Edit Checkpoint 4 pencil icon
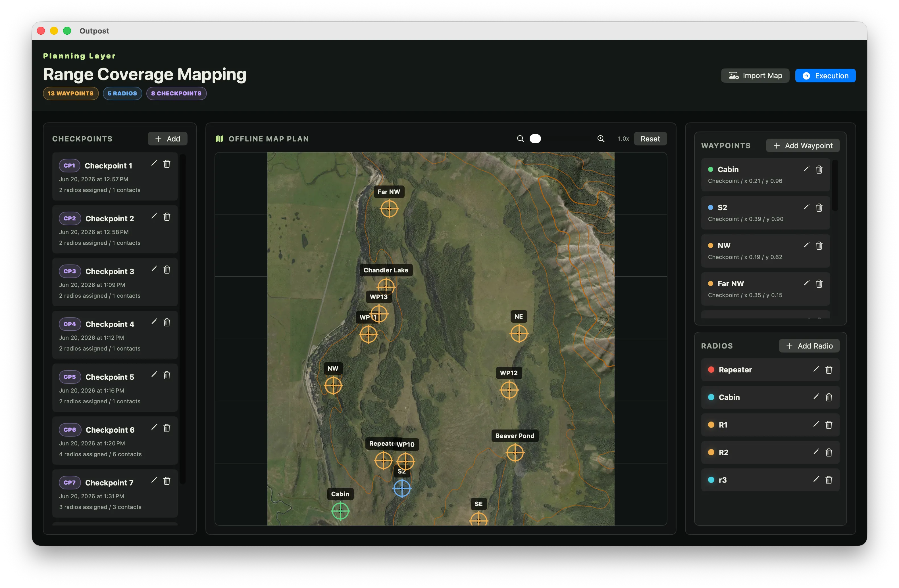Screen dimensions: 899x588 (154, 322)
